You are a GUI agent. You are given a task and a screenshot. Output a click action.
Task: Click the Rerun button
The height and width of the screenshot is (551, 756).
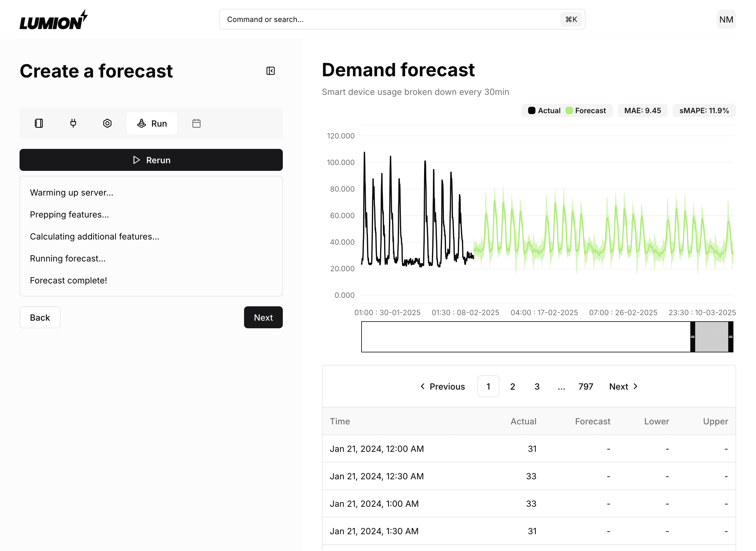[151, 160]
